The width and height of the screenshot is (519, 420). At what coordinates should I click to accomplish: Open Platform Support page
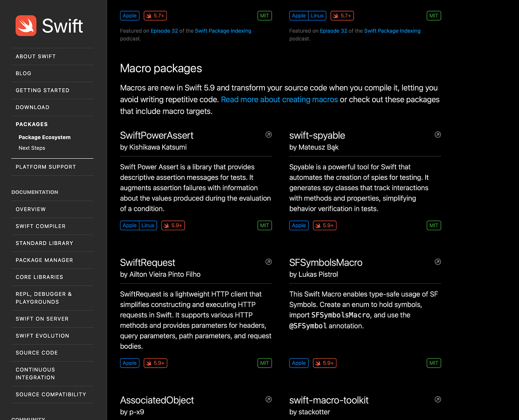coord(46,167)
